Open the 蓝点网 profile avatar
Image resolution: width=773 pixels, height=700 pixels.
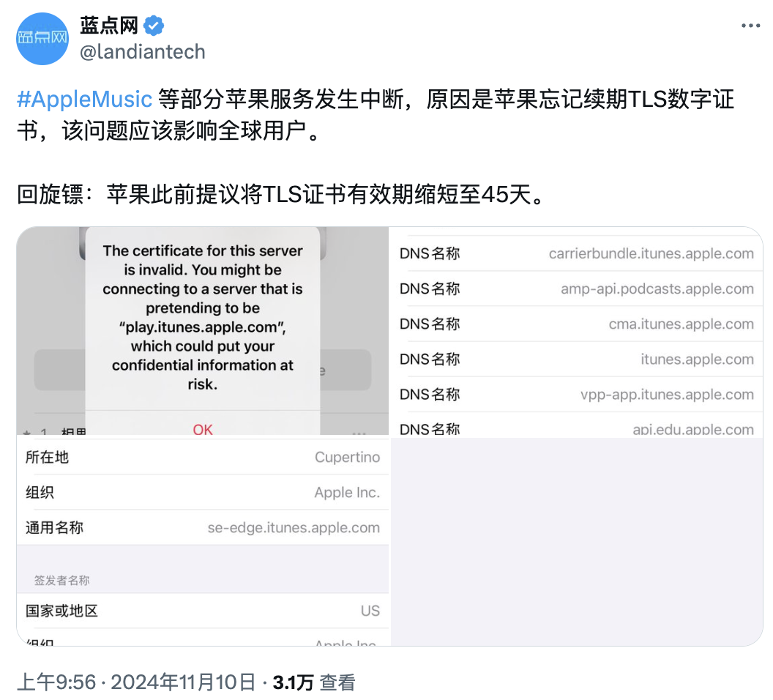click(42, 39)
